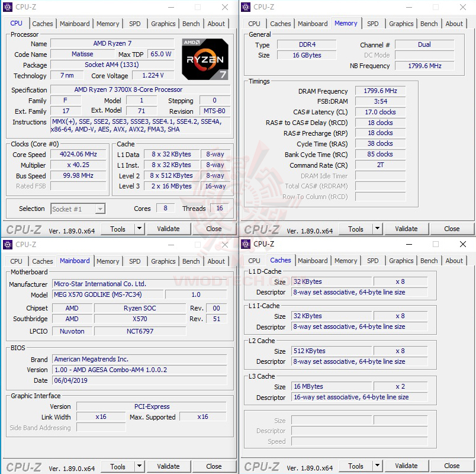
Task: Click the Threads value 16
Action: pyautogui.click(x=220, y=208)
